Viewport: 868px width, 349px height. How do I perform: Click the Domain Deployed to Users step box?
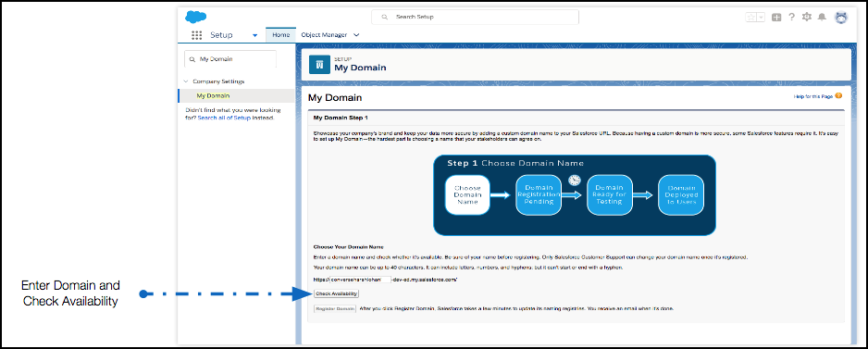click(x=681, y=195)
